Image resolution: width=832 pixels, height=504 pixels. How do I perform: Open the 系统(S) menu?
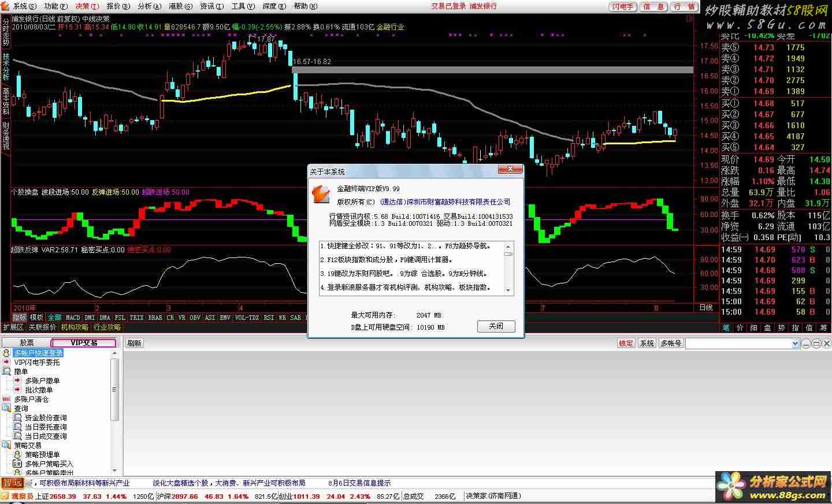click(24, 6)
